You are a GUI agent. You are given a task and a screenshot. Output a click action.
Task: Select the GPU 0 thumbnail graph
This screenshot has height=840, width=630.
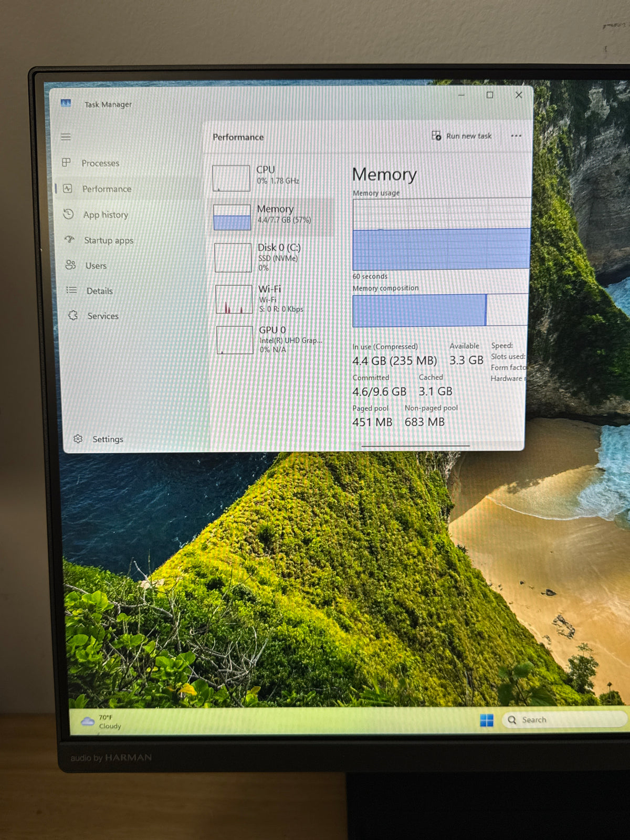coord(235,340)
